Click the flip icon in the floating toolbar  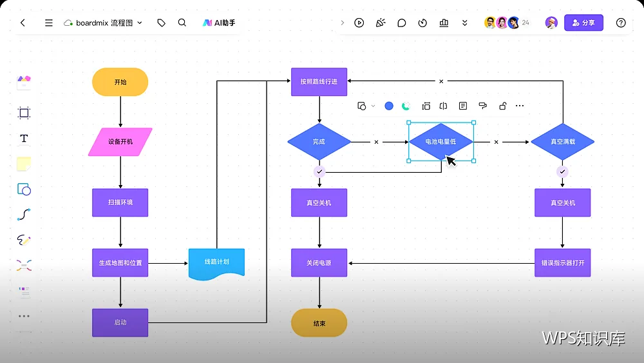[x=443, y=106]
